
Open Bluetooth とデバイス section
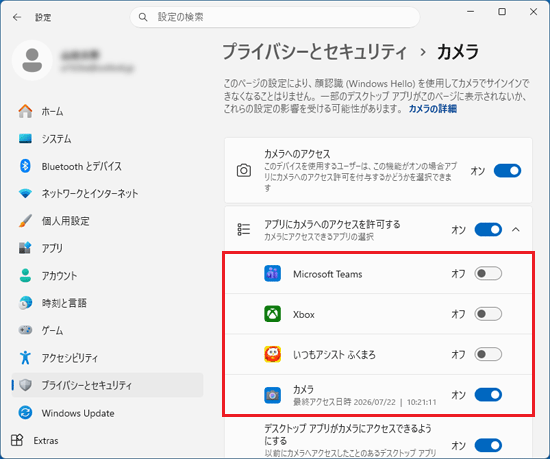pyautogui.click(x=107, y=166)
